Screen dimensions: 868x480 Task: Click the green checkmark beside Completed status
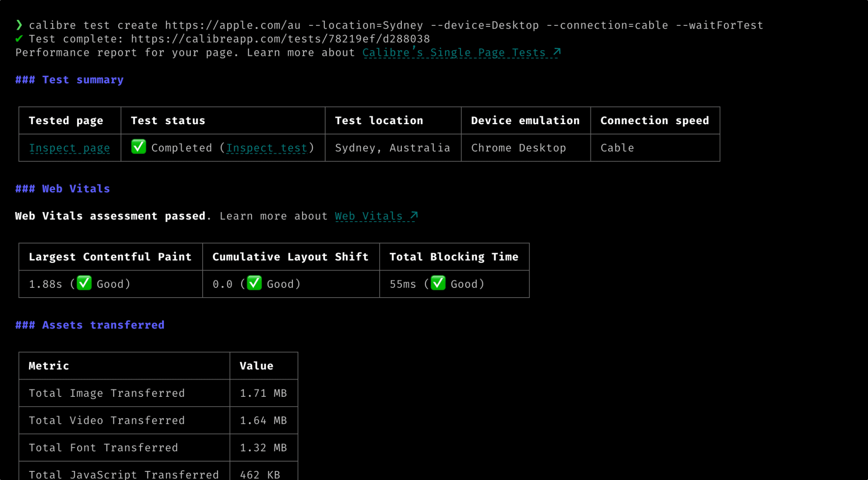pos(139,148)
